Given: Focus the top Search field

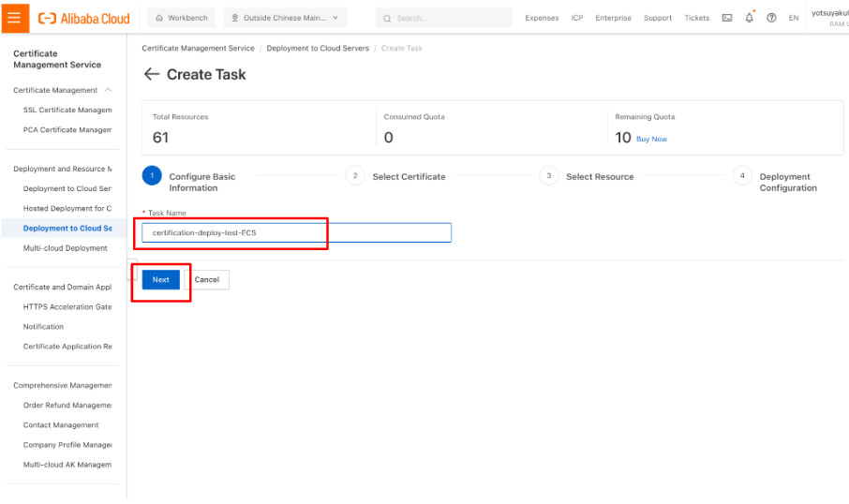Looking at the screenshot, I should click(x=444, y=18).
